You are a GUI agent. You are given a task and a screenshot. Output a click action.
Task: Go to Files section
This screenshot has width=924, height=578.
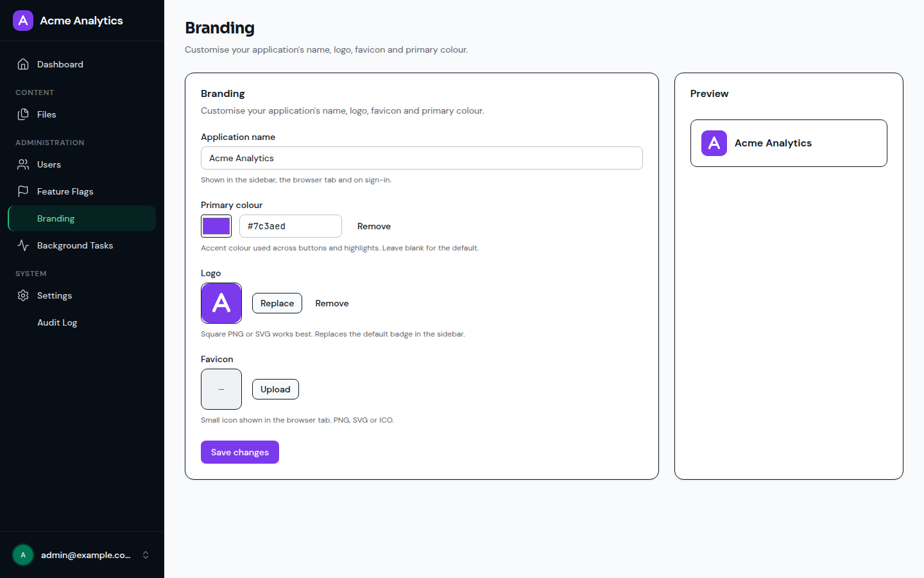82,114
